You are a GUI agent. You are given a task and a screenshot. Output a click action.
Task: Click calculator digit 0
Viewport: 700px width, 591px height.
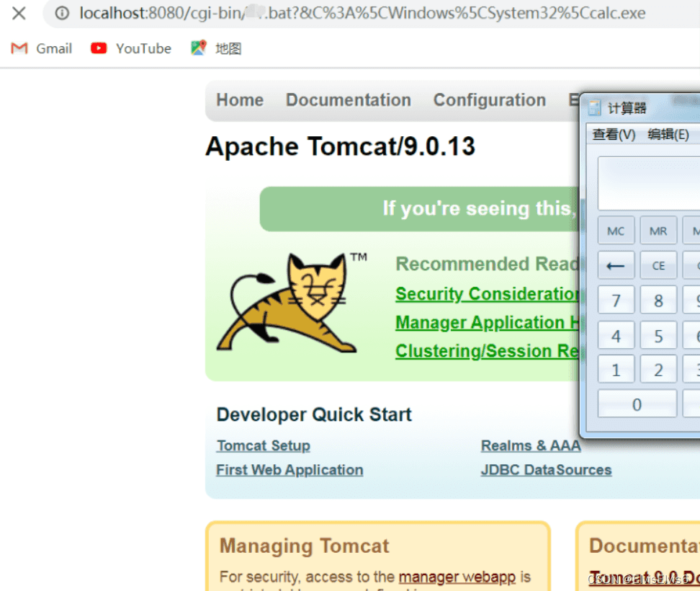tap(637, 404)
